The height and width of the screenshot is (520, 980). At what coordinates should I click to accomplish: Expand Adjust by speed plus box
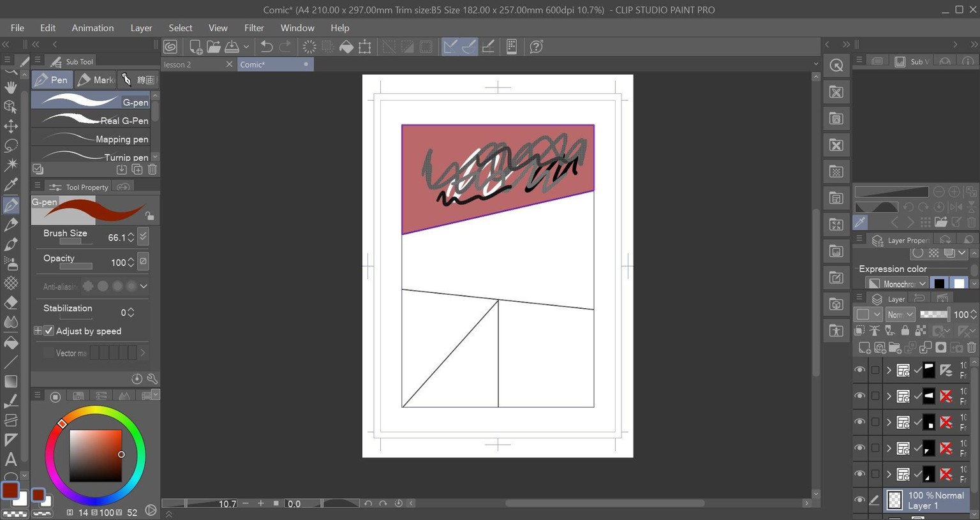(x=38, y=331)
